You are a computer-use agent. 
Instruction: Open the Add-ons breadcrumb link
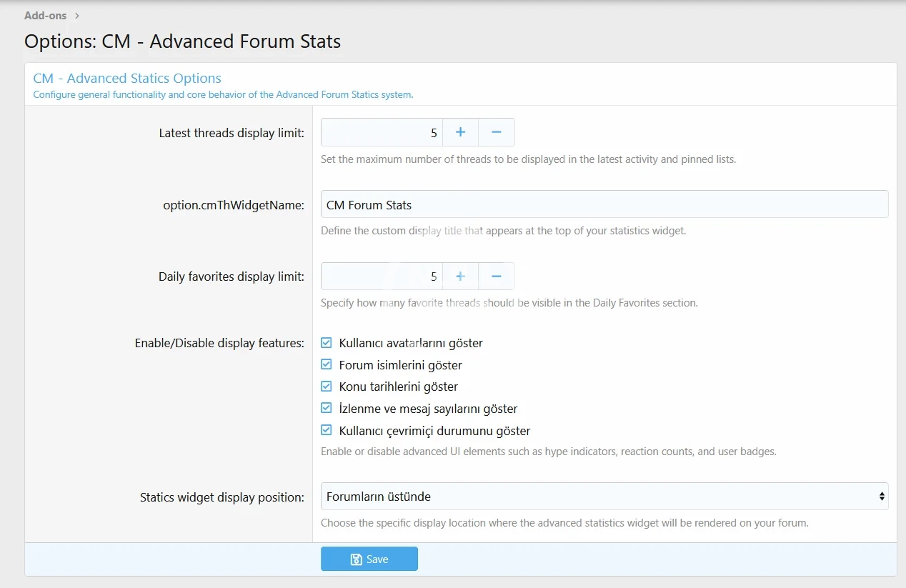[x=45, y=15]
